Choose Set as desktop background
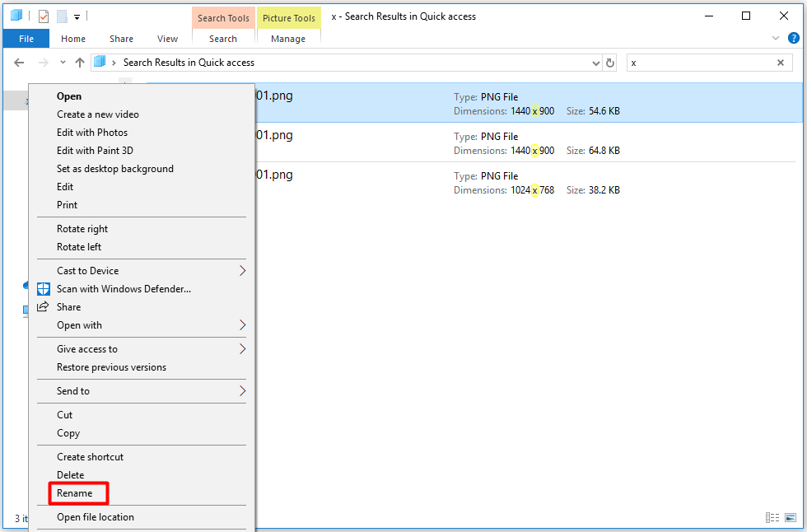This screenshot has width=807, height=532. 114,169
